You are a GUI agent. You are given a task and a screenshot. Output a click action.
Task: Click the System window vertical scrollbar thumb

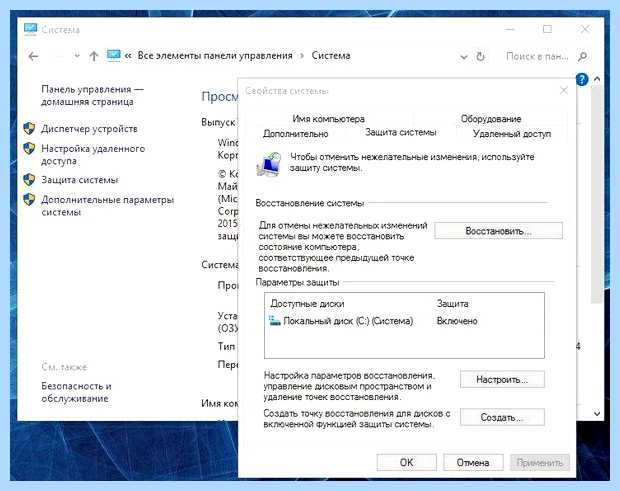coord(597,195)
